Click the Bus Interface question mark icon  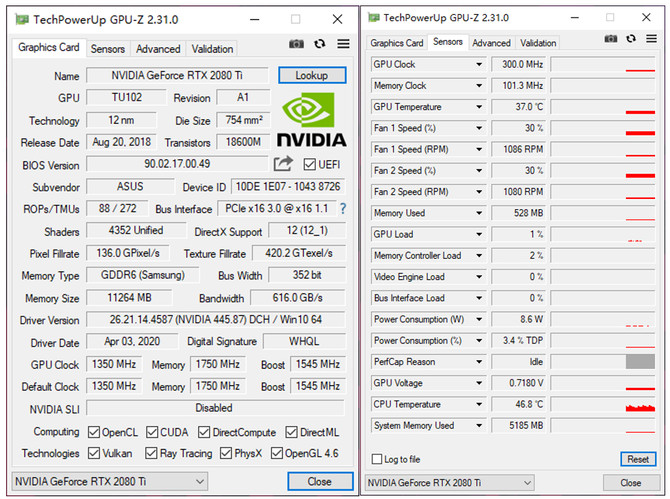tap(343, 208)
